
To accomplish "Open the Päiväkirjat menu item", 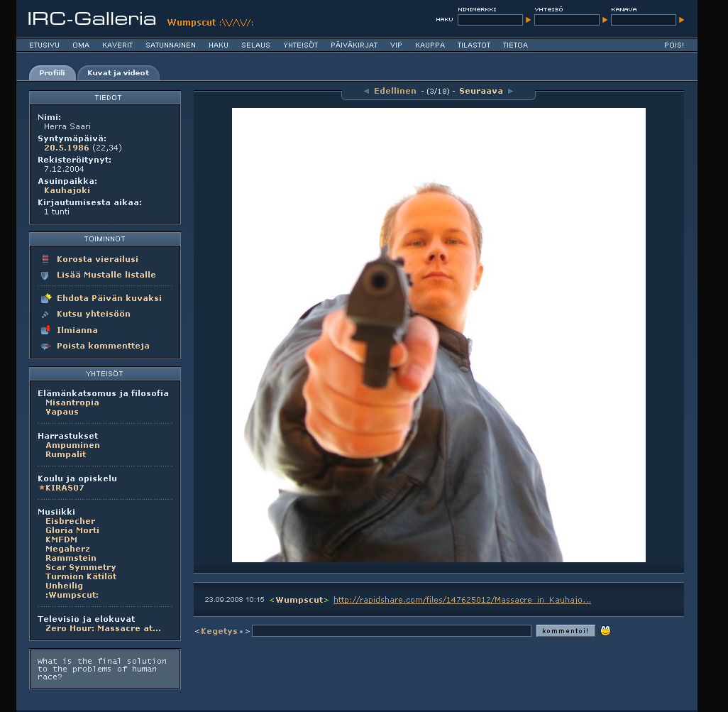I will (354, 45).
